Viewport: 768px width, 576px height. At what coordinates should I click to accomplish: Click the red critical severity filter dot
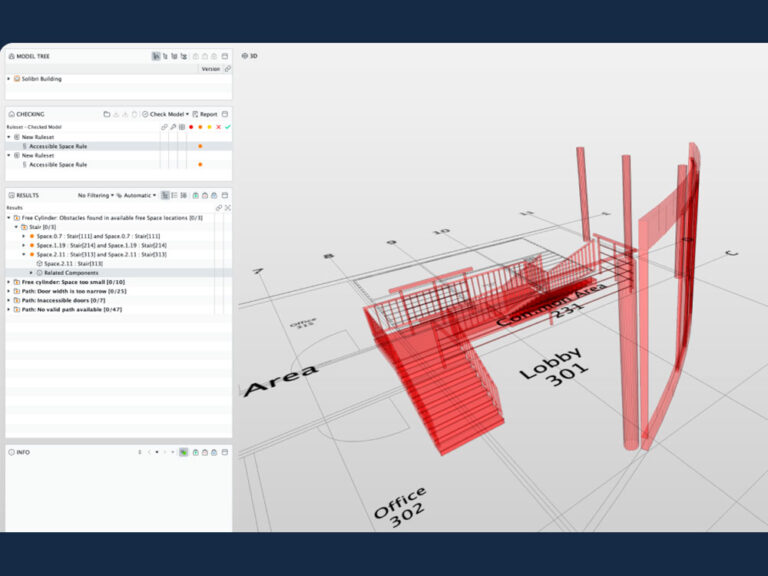(190, 127)
